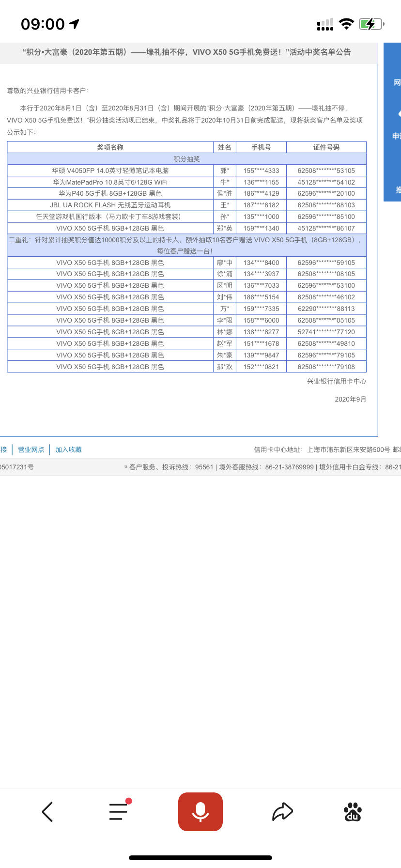Select winner name 侯*胜
Screen dimensions: 401x868
[x=225, y=193]
